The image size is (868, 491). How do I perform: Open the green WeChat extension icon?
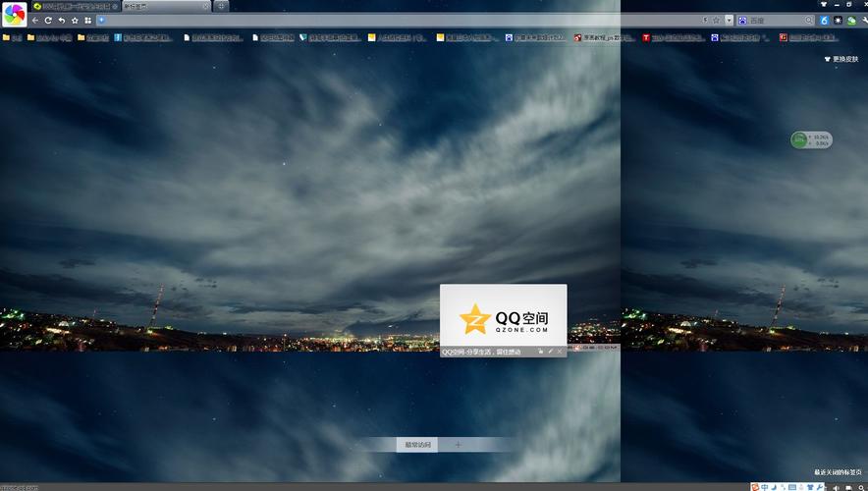pyautogui.click(x=851, y=21)
